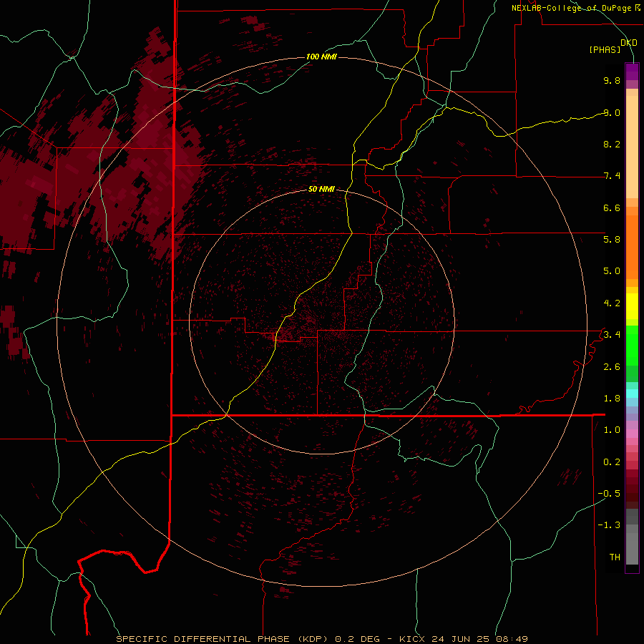This screenshot has height=644, width=644.
Task: Click the NEXLAB-College of DuPage credit text
Action: pyautogui.click(x=572, y=8)
